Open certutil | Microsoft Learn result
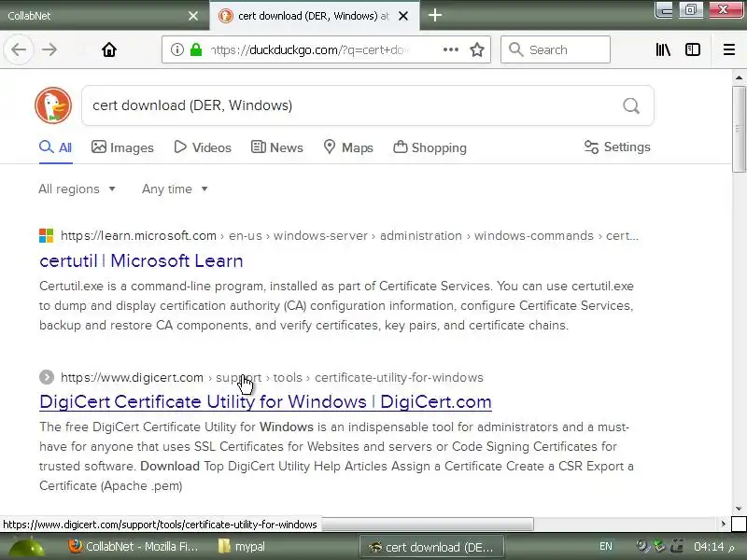Viewport: 747px width, 560px height. coord(141,260)
